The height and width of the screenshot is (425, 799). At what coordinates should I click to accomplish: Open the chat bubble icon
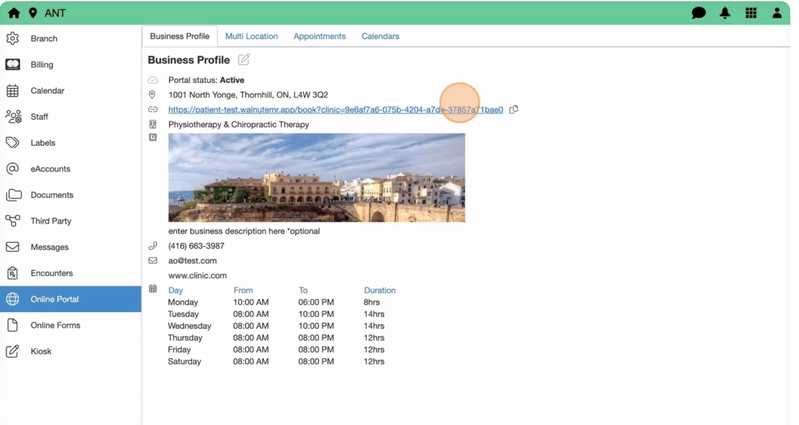[699, 13]
